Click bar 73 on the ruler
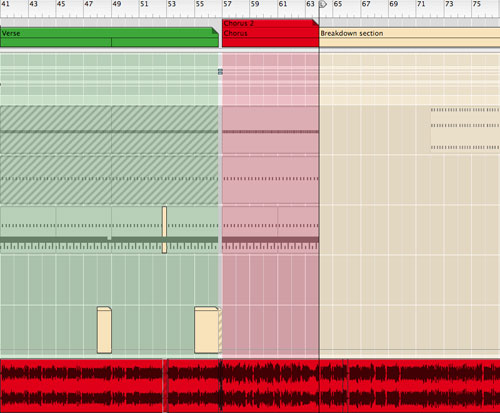This screenshot has width=500, height=413. [449, 4]
